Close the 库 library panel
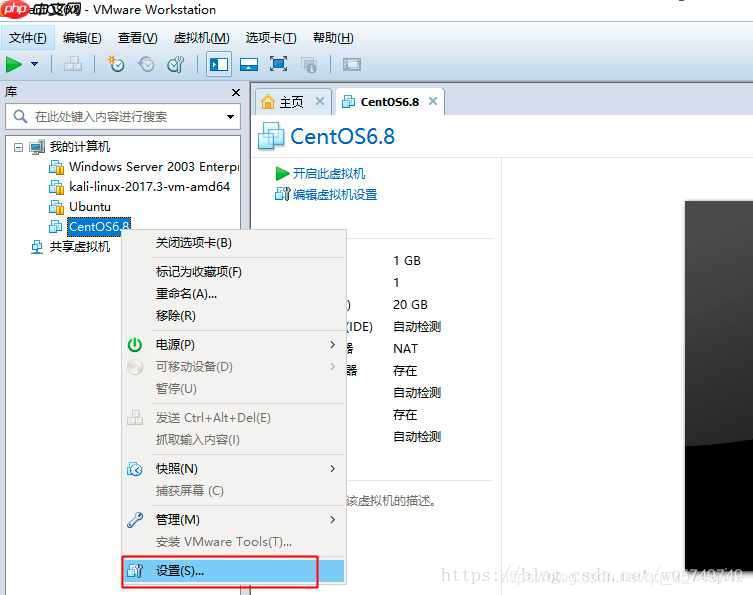753x595 pixels. pos(236,92)
